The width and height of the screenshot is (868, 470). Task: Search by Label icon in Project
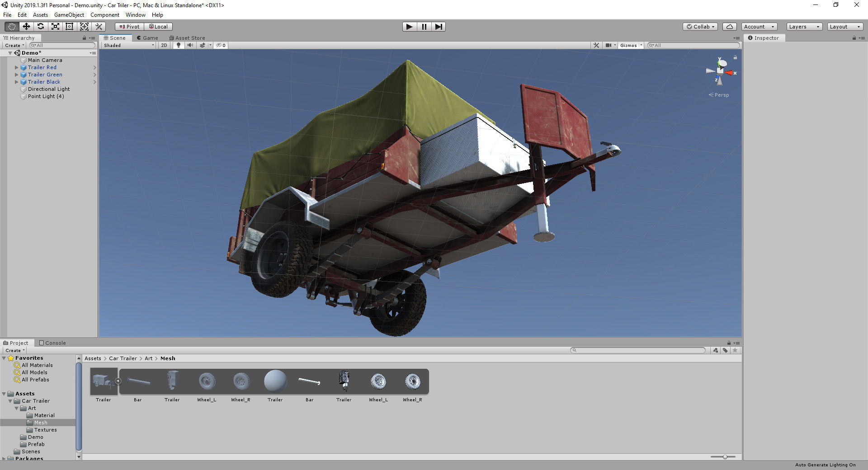pos(725,350)
